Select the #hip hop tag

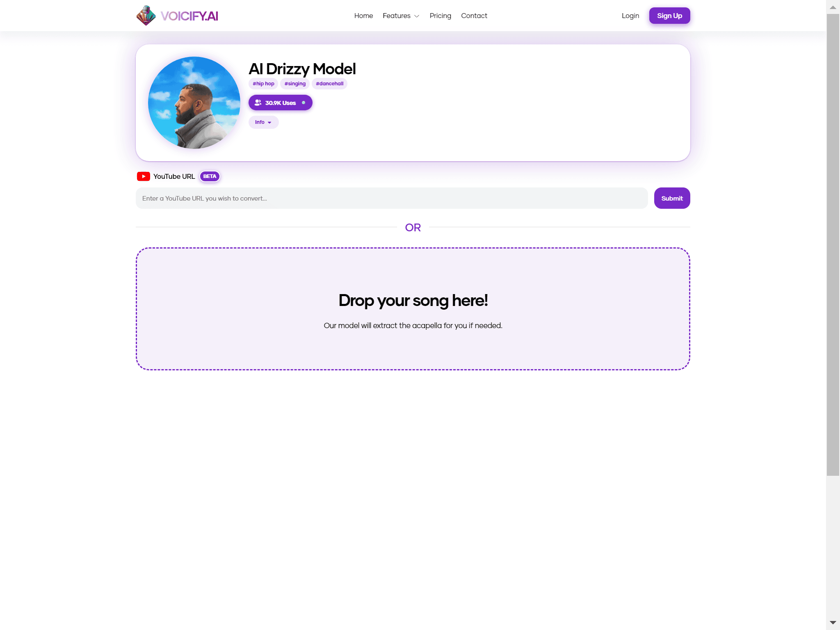tap(263, 84)
